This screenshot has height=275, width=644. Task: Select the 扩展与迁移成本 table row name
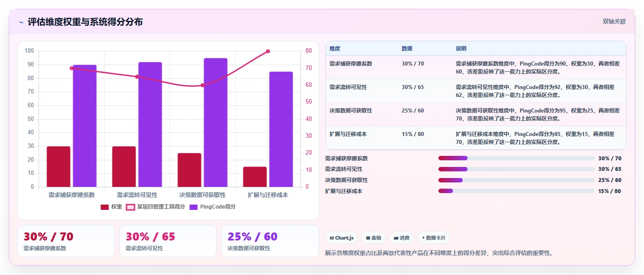click(x=348, y=134)
